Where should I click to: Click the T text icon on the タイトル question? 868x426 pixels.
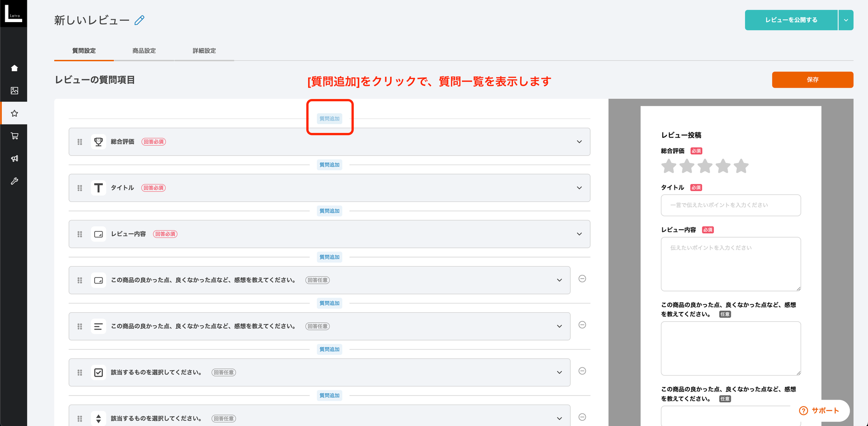point(99,188)
